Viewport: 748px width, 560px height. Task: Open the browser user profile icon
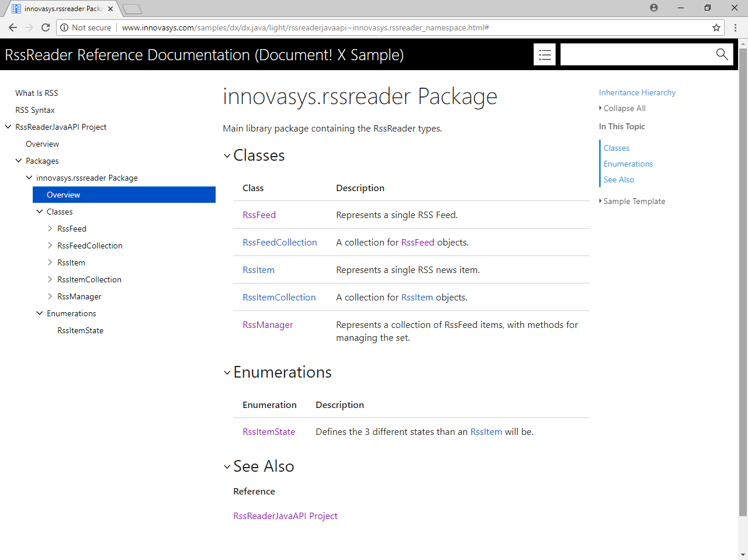click(654, 8)
